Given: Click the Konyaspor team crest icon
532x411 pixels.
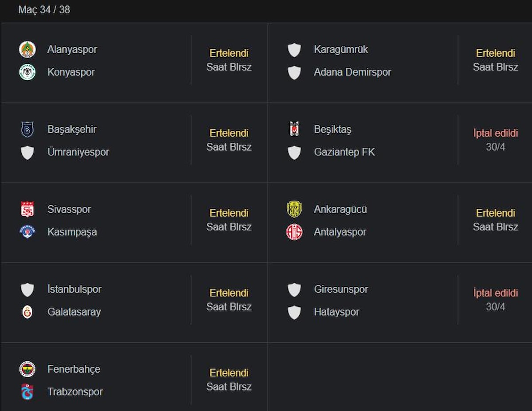Looking at the screenshot, I should 27,72.
